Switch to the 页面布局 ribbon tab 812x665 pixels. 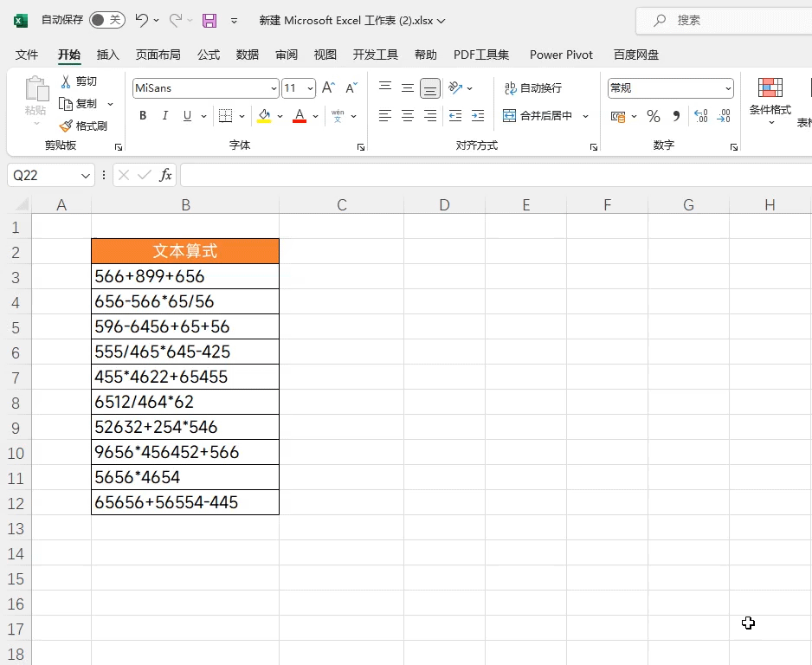click(x=158, y=55)
